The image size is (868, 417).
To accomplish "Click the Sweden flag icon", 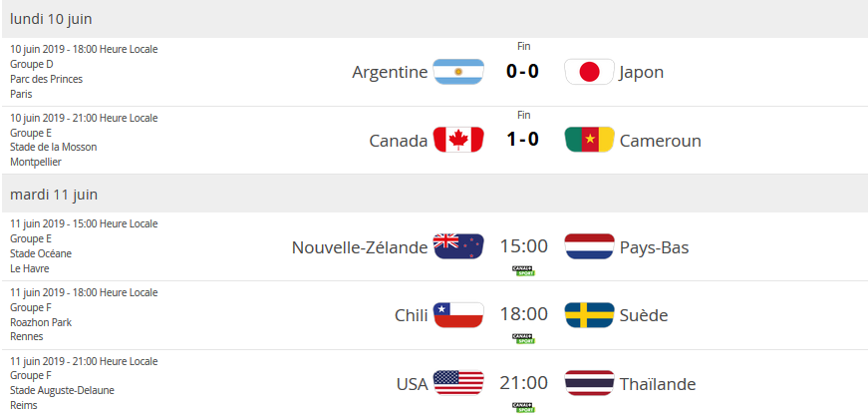I will (x=589, y=315).
